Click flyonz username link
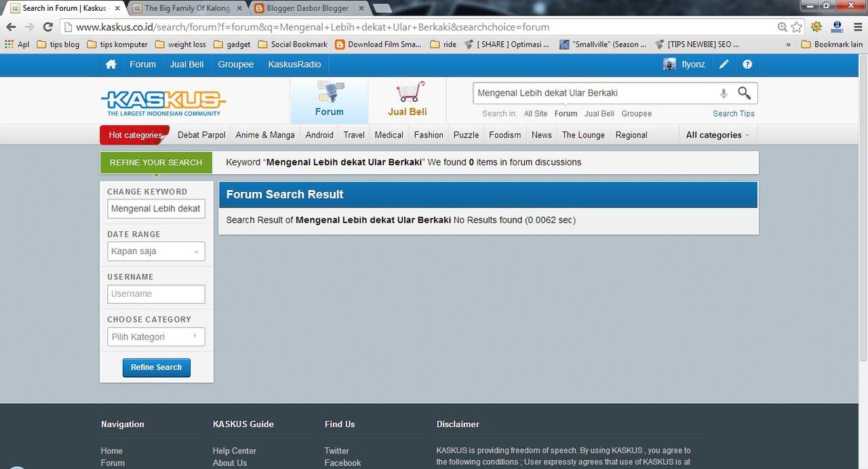The height and width of the screenshot is (469, 868). pyautogui.click(x=693, y=64)
